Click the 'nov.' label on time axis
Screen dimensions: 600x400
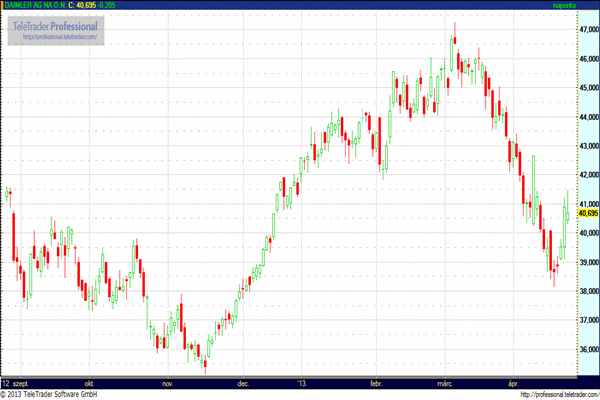(x=166, y=383)
